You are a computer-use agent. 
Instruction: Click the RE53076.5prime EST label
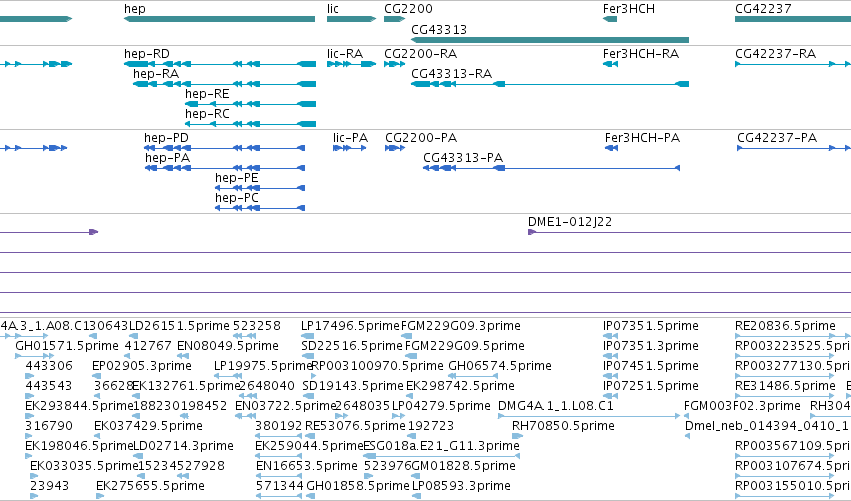click(355, 426)
